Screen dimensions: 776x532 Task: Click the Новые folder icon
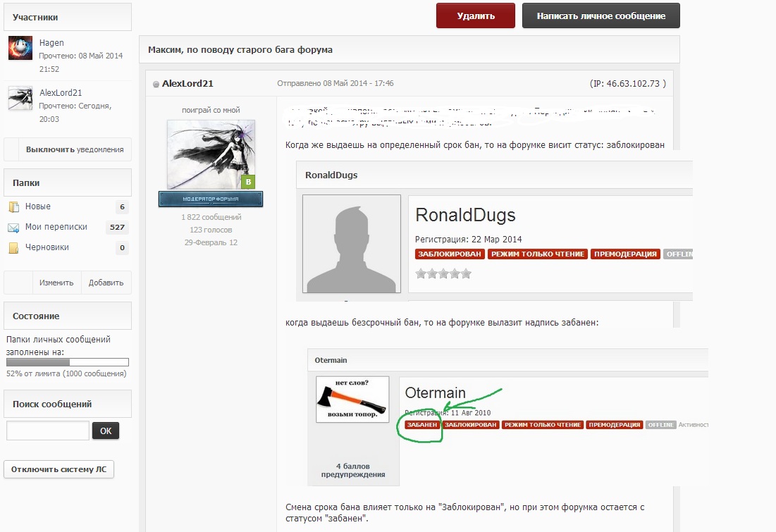(x=14, y=207)
